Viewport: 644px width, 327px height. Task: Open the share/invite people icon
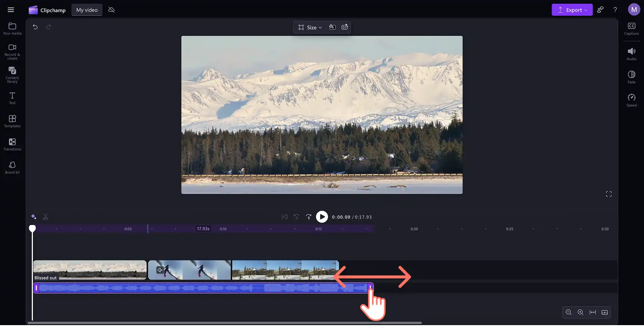[x=600, y=10]
